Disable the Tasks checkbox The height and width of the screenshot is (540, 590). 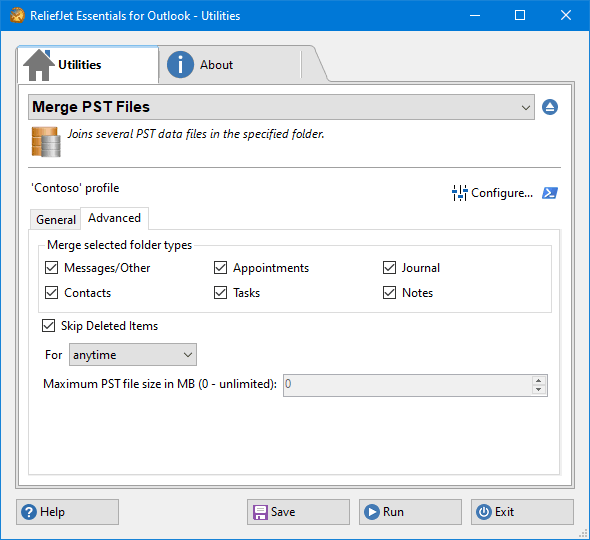(x=220, y=293)
